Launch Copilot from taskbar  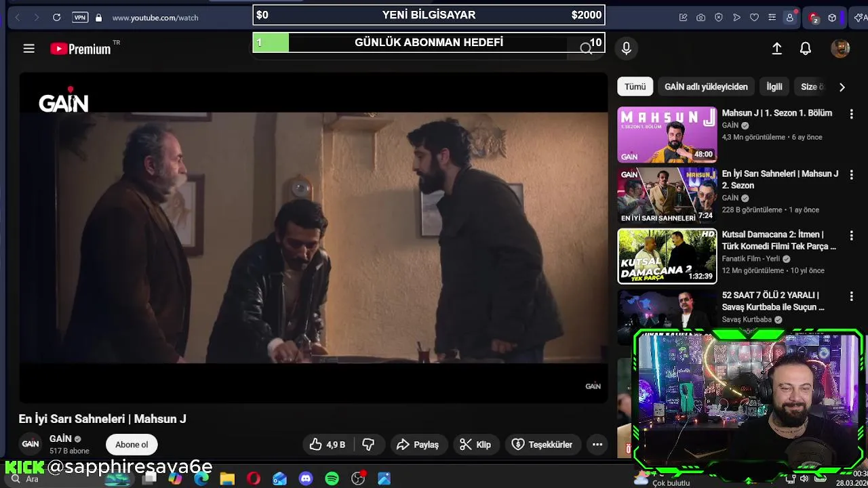click(x=176, y=479)
